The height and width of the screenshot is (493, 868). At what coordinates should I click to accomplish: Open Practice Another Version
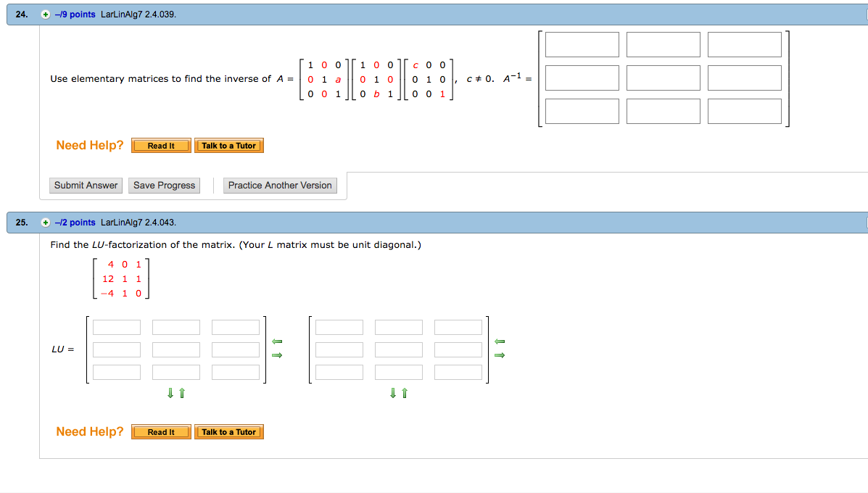[280, 185]
